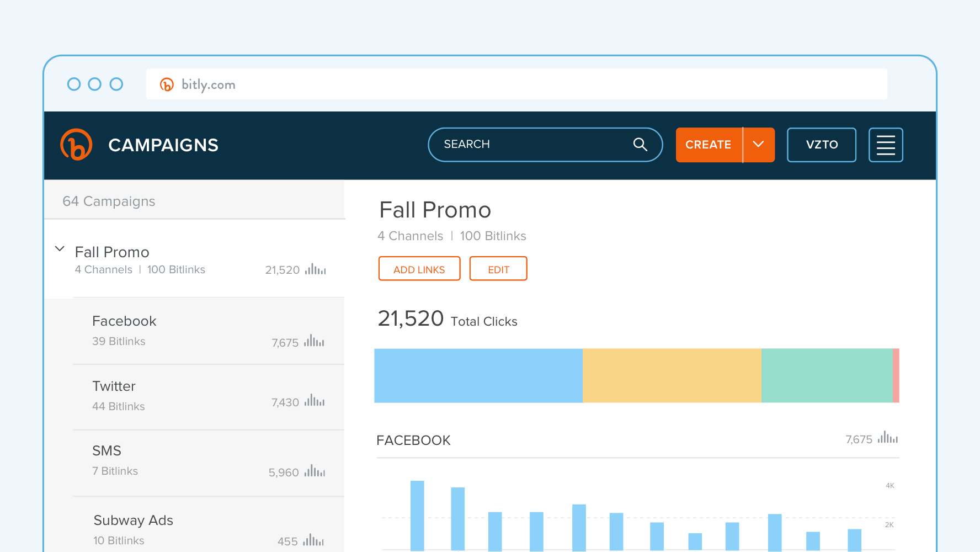The height and width of the screenshot is (552, 980).
Task: Click Subway Ads chart icon
Action: point(313,540)
